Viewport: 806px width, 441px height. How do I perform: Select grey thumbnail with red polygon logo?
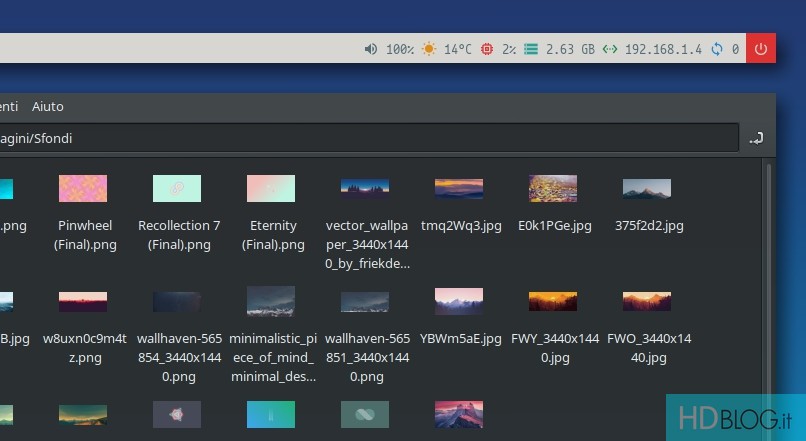[x=177, y=414]
